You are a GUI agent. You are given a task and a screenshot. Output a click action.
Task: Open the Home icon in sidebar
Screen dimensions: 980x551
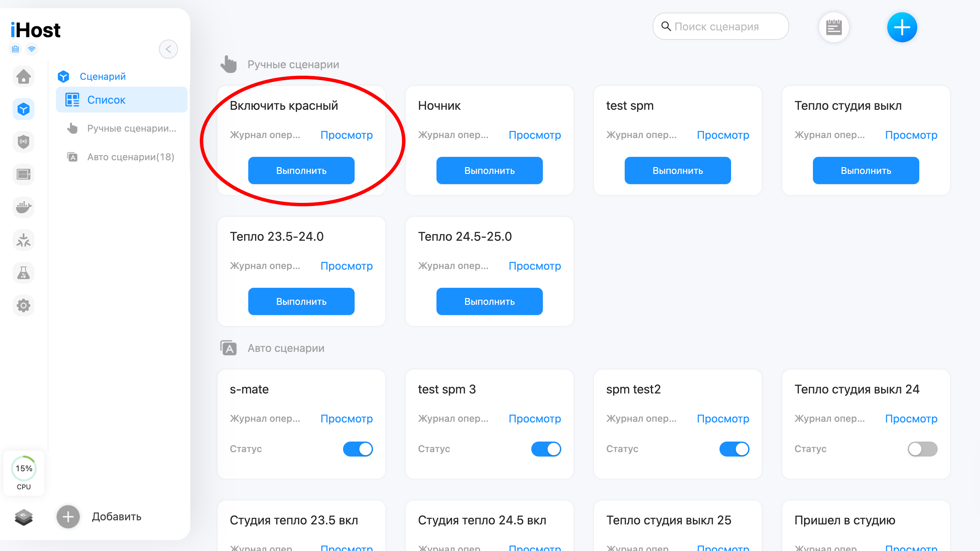click(x=24, y=76)
